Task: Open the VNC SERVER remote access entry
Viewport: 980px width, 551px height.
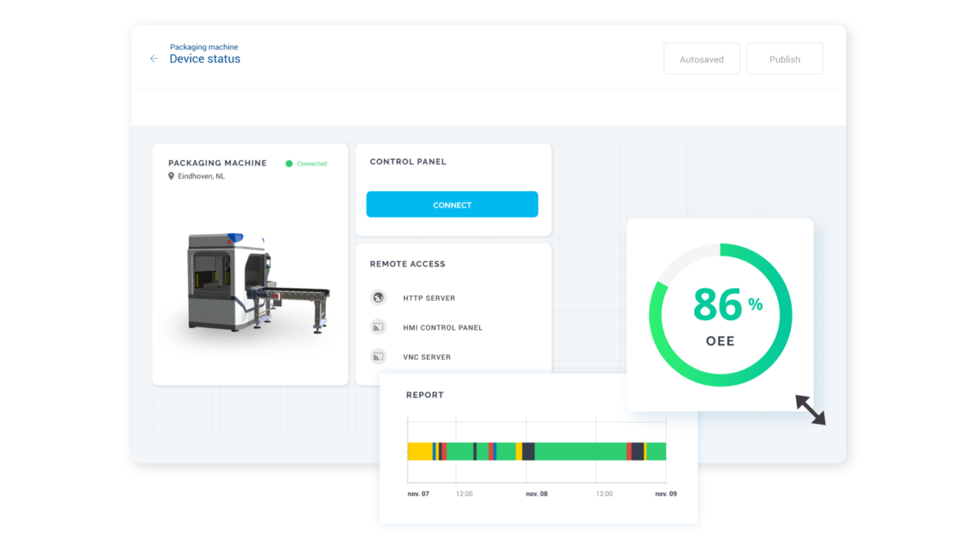Action: pyautogui.click(x=427, y=356)
